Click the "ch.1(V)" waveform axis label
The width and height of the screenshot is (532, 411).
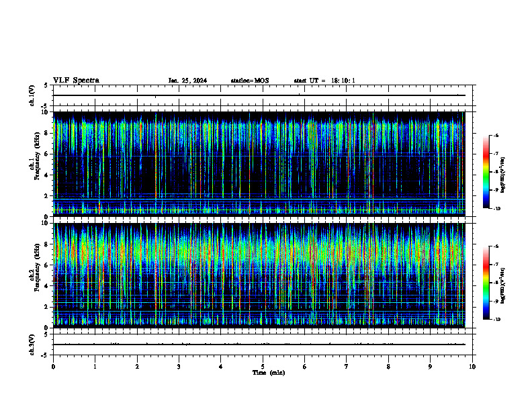coord(32,95)
